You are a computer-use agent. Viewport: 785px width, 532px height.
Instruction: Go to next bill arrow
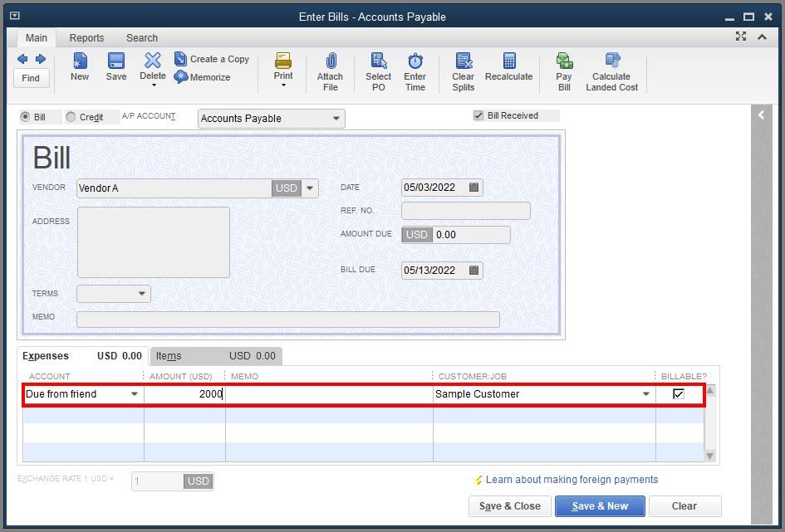(41, 59)
